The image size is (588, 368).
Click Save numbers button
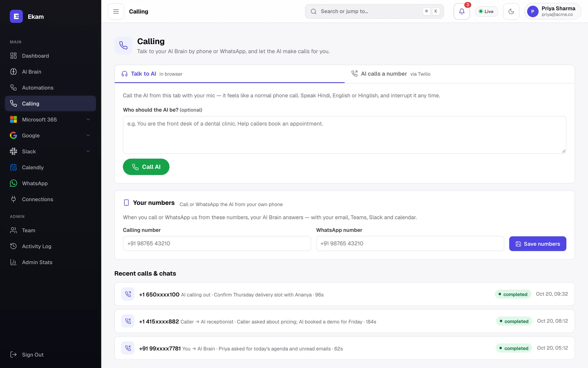point(537,244)
